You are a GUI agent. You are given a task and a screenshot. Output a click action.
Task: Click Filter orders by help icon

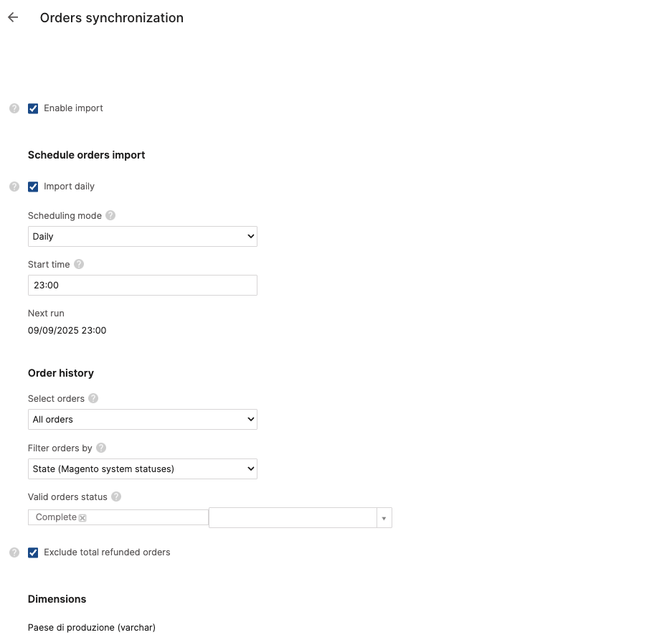coord(101,448)
